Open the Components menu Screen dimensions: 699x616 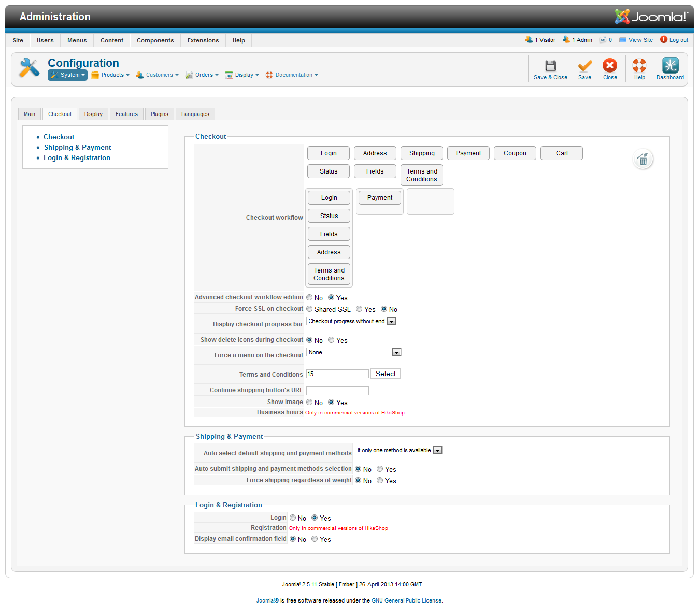[x=155, y=40]
